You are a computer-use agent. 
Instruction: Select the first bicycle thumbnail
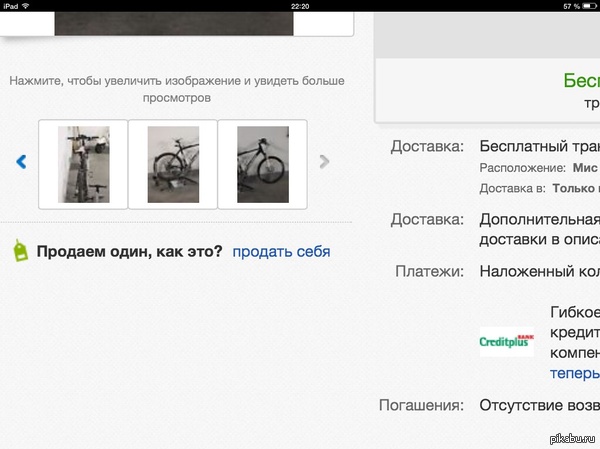83,164
